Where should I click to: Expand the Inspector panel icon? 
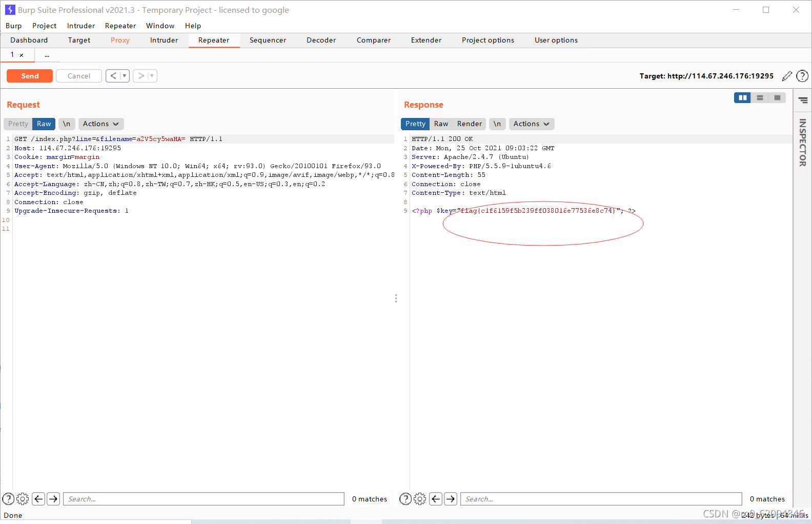coord(803,100)
